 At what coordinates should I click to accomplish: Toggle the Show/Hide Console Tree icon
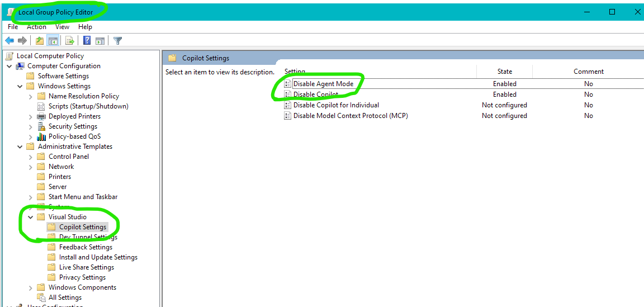pyautogui.click(x=52, y=40)
